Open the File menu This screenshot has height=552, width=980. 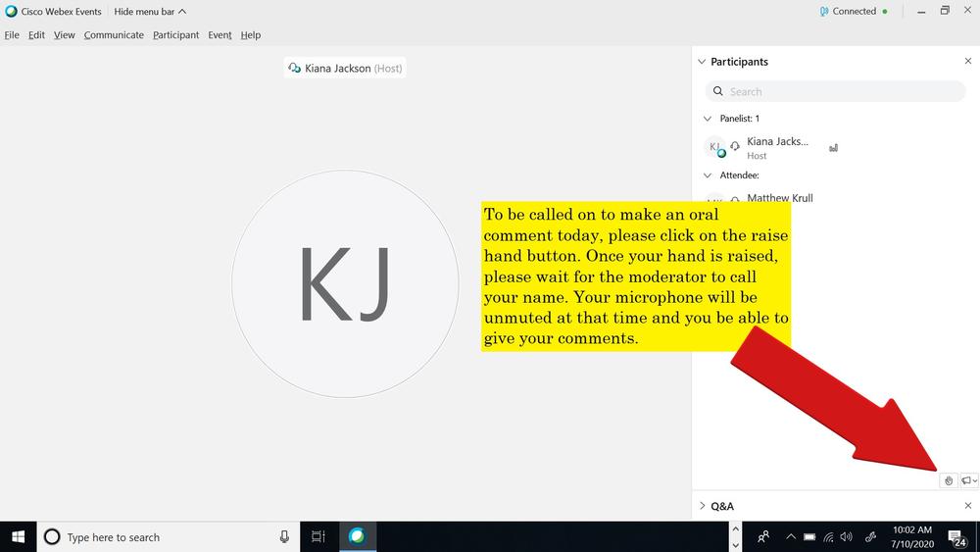[x=12, y=35]
